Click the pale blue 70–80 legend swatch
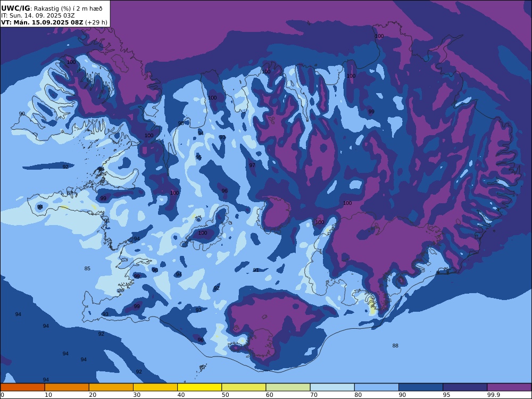532x399 pixels. (332, 387)
